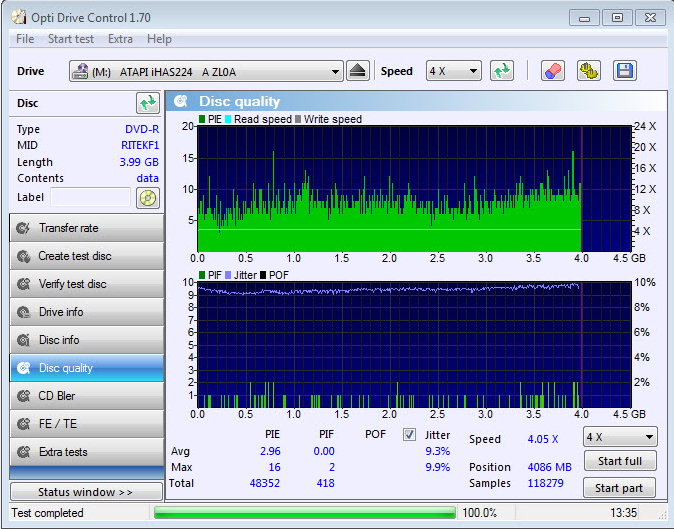Refresh disc info with green arrows icon
Image resolution: width=674 pixels, height=529 pixels.
click(x=147, y=103)
